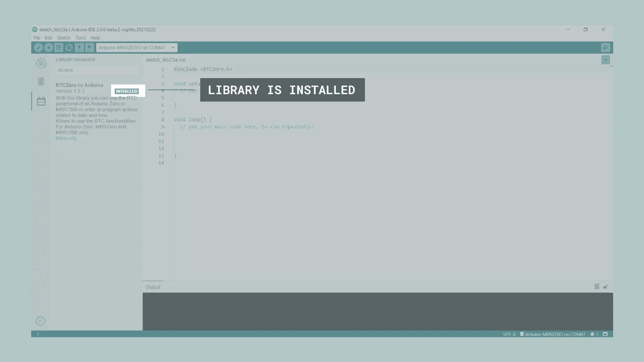Screen dimensions: 644x362
Task: Click the UTF-8 encoding status entry
Action: [x=509, y=334]
